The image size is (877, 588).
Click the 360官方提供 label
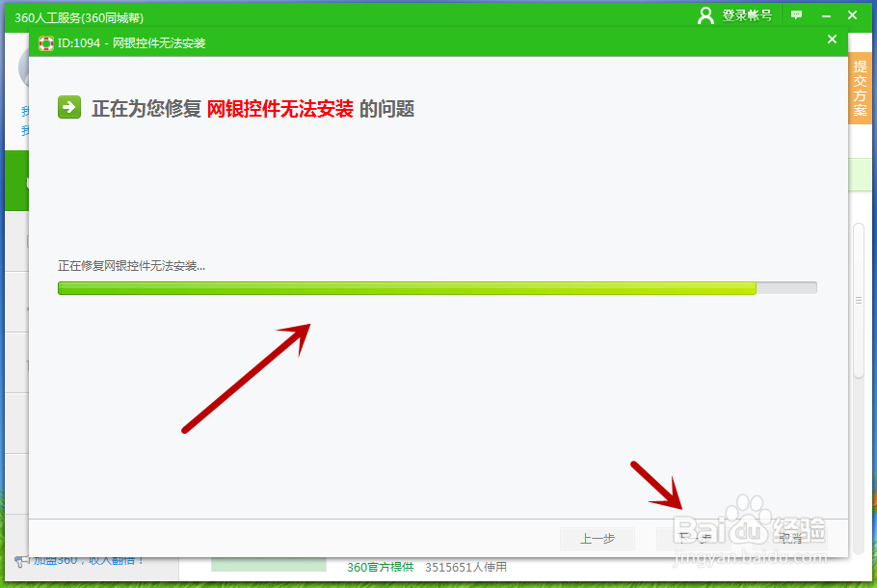[381, 568]
